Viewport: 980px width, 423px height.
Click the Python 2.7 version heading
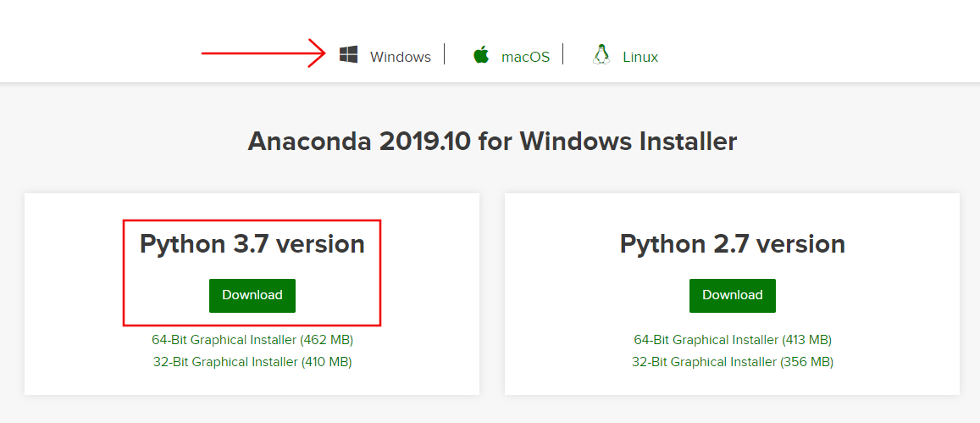(x=733, y=244)
